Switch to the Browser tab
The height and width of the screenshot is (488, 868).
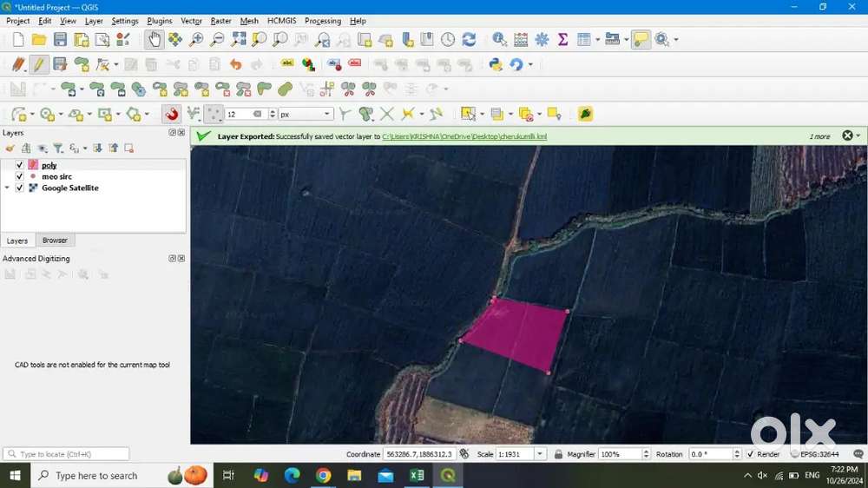click(x=55, y=241)
